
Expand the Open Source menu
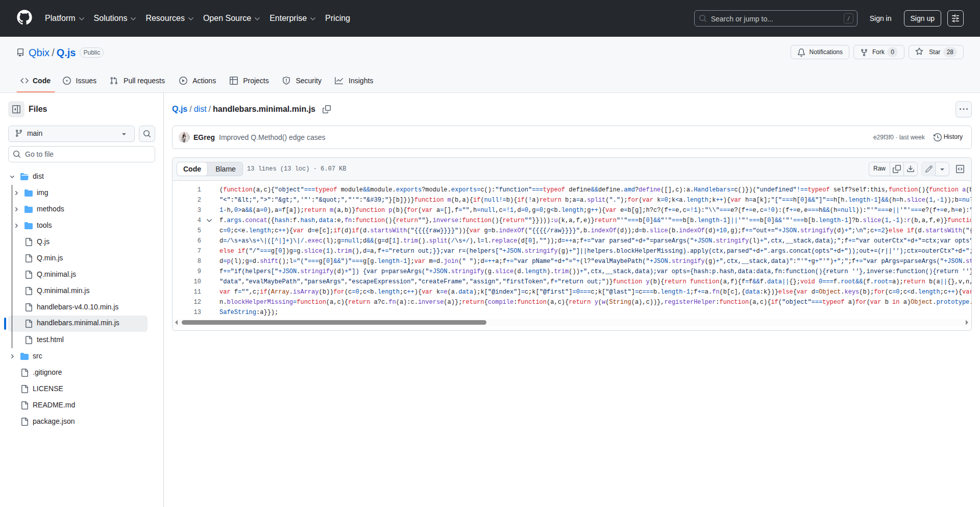pos(231,18)
